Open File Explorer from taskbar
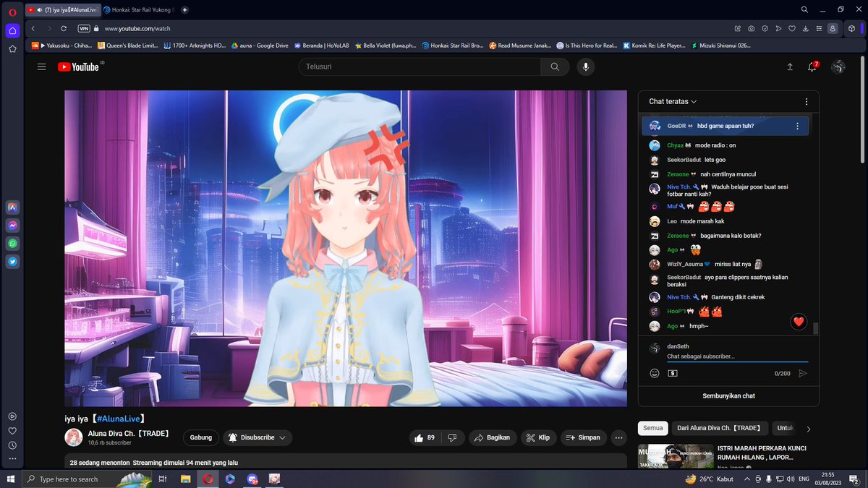 pos(185,479)
